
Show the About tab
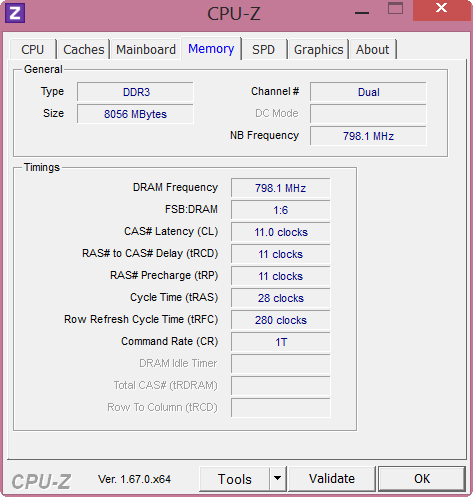pyautogui.click(x=372, y=50)
